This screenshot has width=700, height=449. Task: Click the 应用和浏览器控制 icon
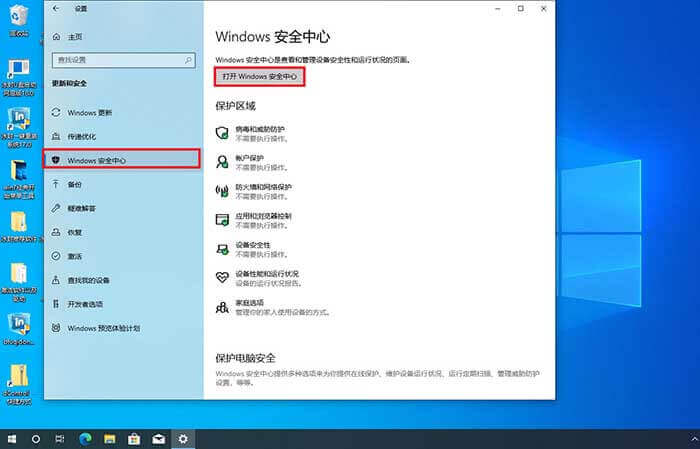(222, 219)
